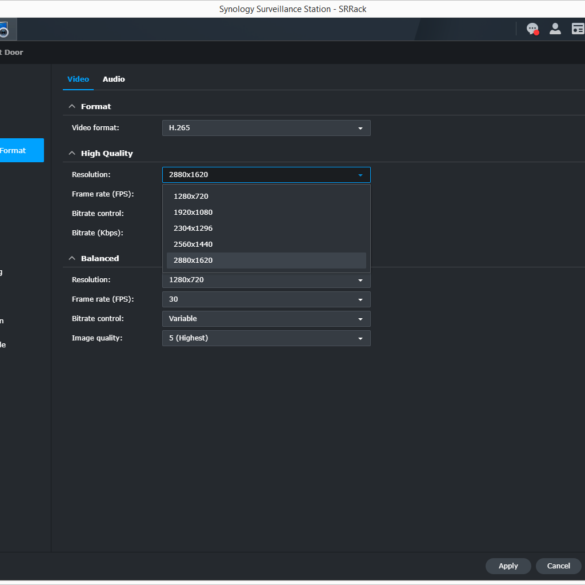Open the widgets panel icon
Image resolution: width=585 pixels, height=585 pixels.
578,29
